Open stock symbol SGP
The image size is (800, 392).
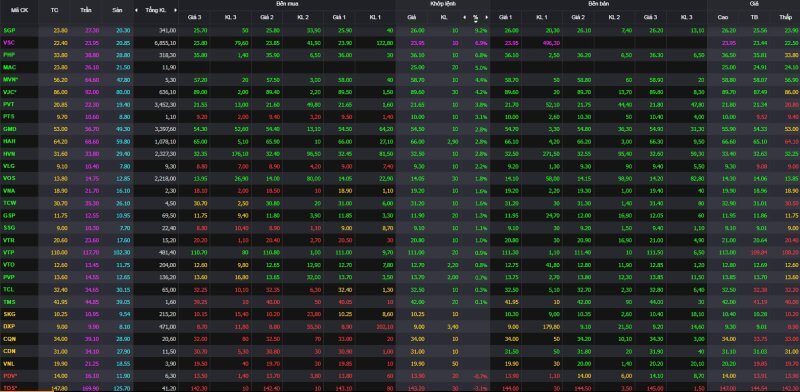tap(9, 31)
